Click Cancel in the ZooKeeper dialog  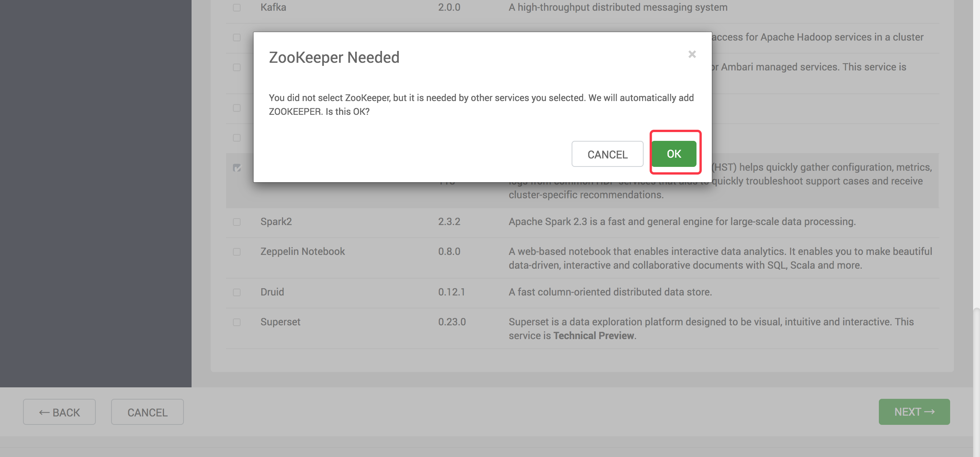pos(607,154)
